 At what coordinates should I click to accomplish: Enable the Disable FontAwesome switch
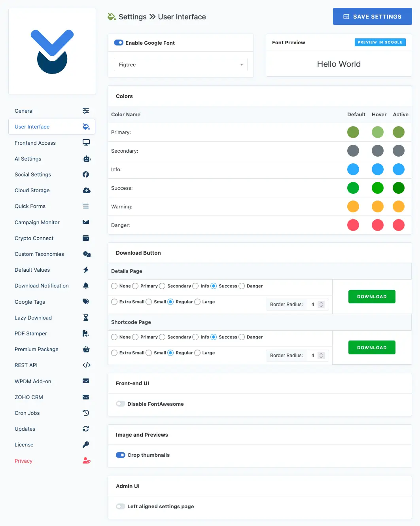point(120,404)
